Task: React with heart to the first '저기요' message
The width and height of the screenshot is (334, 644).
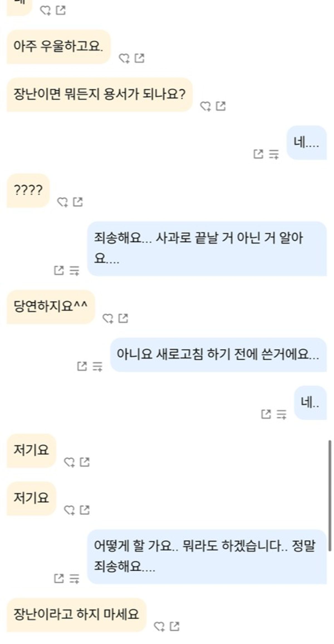Action: pos(69,462)
